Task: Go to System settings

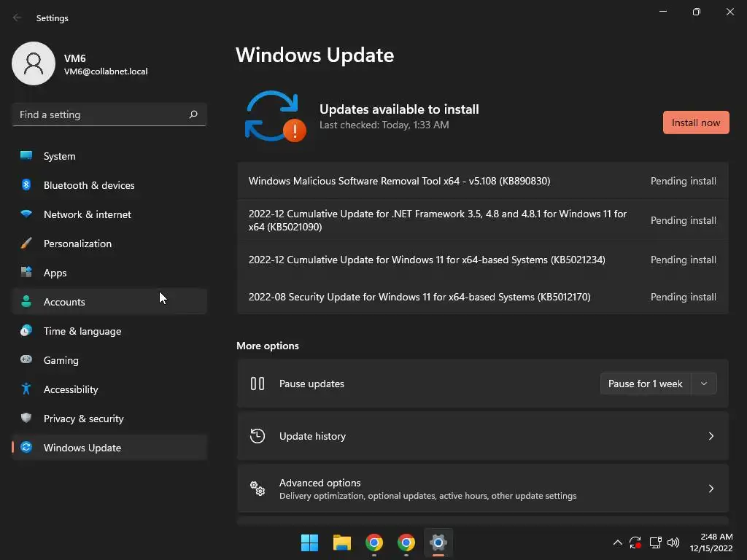Action: coord(109,156)
